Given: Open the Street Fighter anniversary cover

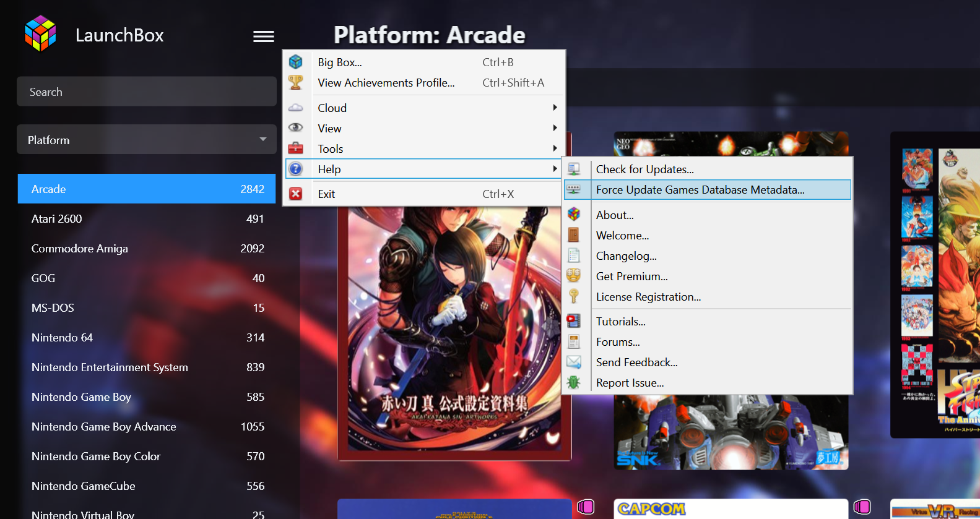Looking at the screenshot, I should click(935, 285).
